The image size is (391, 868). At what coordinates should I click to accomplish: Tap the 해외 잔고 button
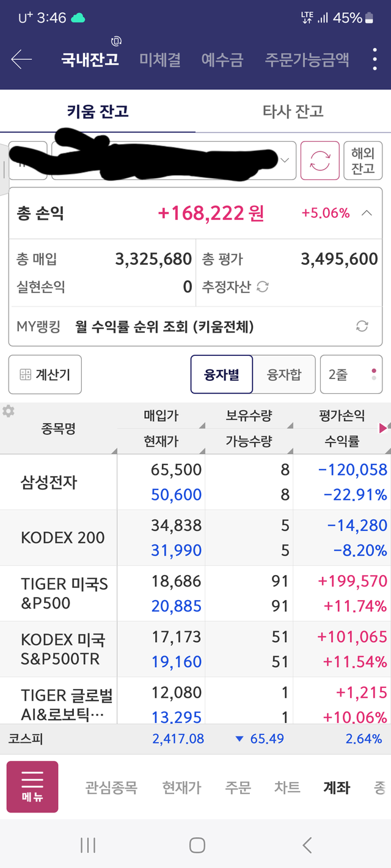pos(363,161)
